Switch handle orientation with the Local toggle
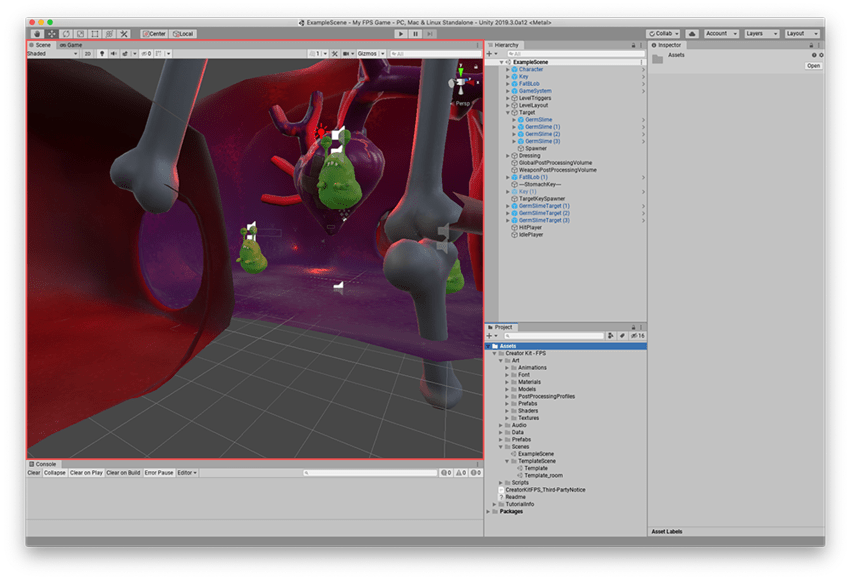Image resolution: width=850 pixels, height=580 pixels. (183, 33)
